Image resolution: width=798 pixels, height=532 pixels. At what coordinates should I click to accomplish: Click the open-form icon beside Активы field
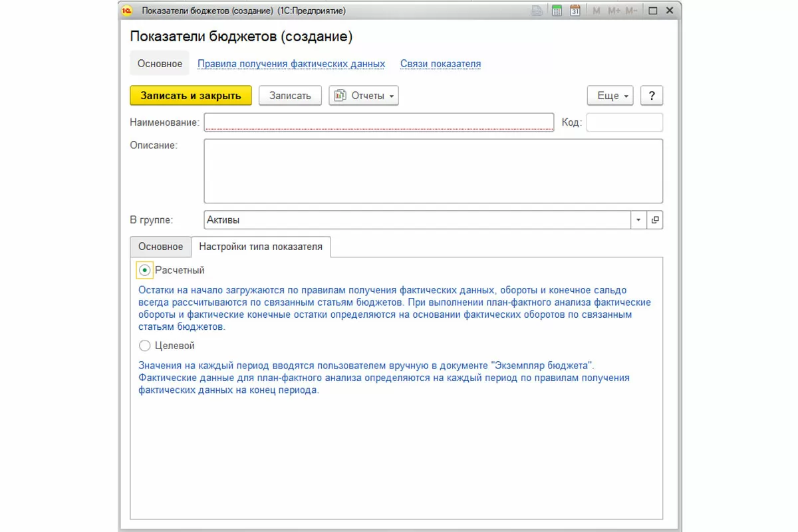[x=655, y=220]
